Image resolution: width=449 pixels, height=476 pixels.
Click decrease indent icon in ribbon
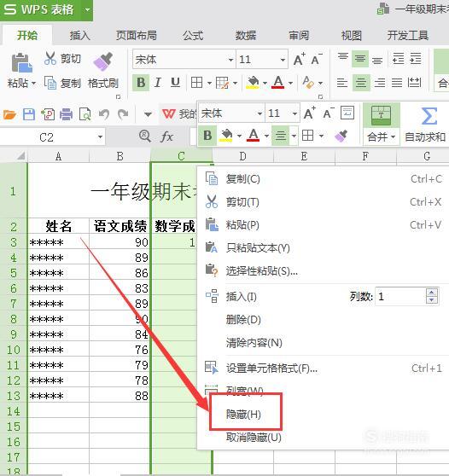tap(399, 59)
